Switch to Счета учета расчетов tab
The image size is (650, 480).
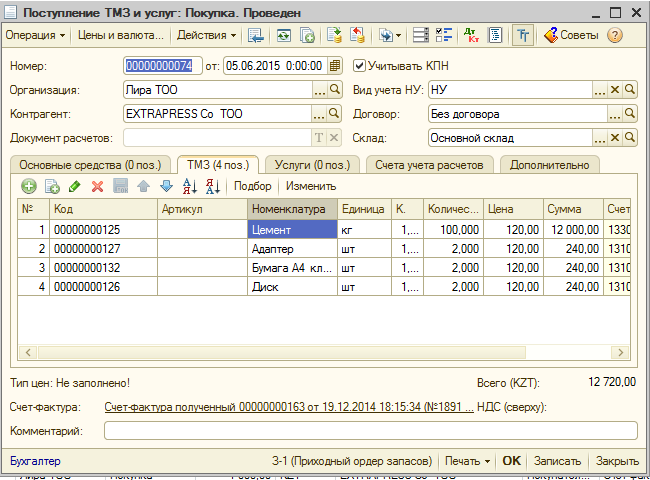pos(429,165)
